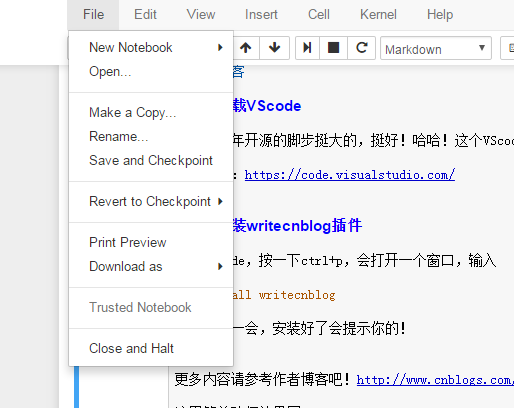Viewport: 514px width, 408px height.
Task: Click the Trusted Notebook entry
Action: 151,307
